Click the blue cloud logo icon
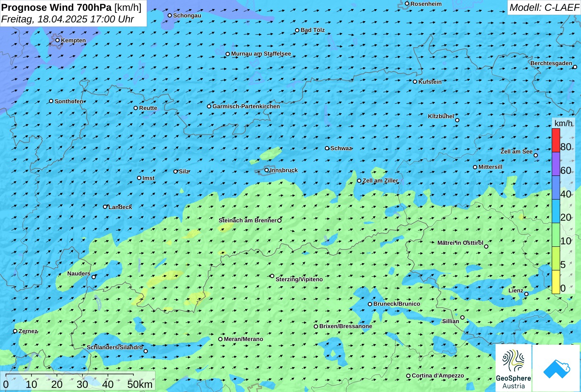 coord(557,368)
